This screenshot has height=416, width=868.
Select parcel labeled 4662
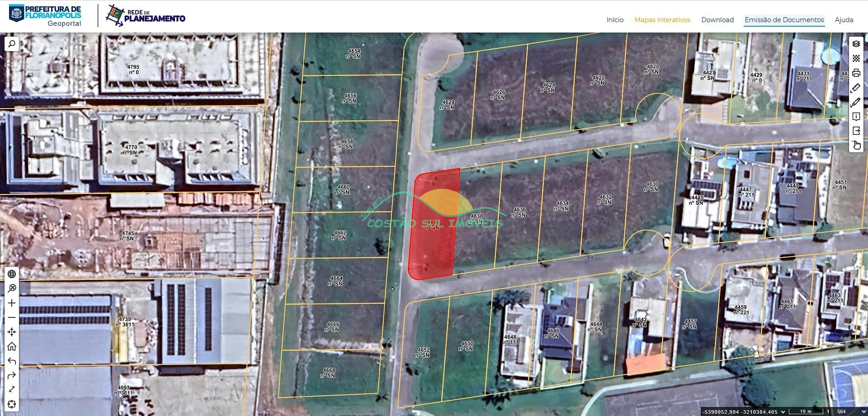[x=339, y=235]
